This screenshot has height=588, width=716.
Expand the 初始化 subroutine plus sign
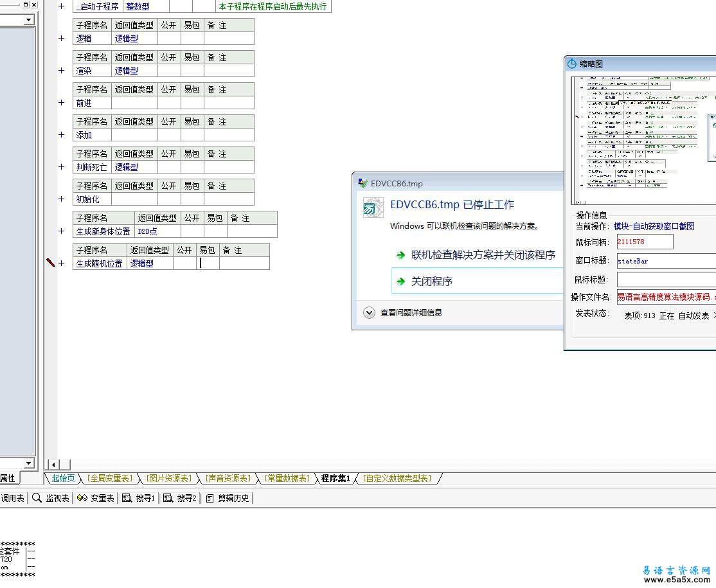[x=61, y=199]
